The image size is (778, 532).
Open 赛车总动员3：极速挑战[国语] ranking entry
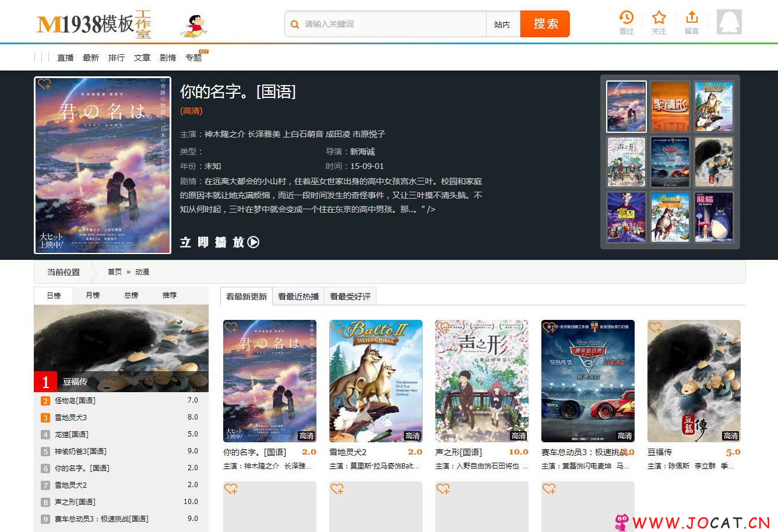101,519
